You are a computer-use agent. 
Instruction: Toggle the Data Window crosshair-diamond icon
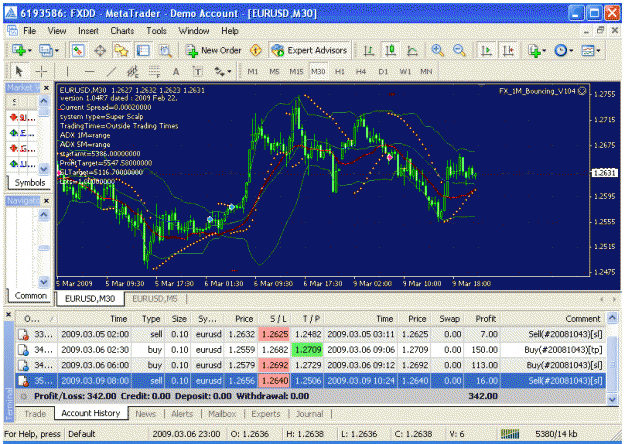click(100, 51)
